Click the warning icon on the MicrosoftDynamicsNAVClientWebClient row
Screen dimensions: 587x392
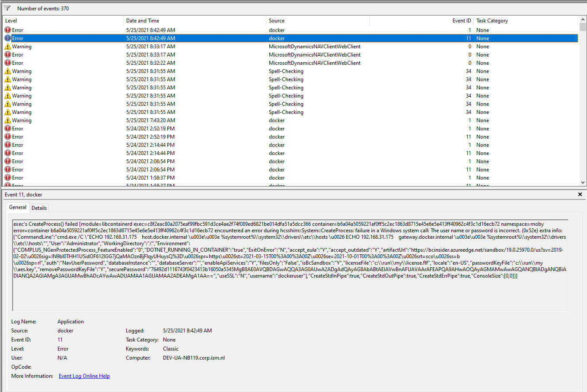click(x=7, y=46)
